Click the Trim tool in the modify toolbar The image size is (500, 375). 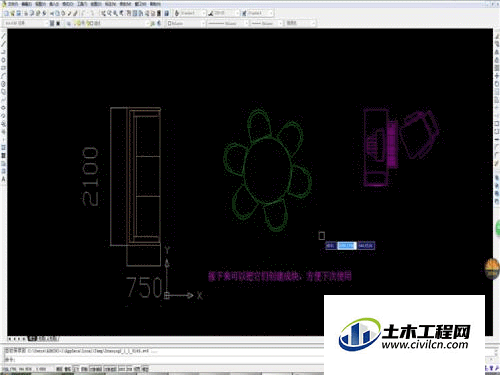pos(497,108)
